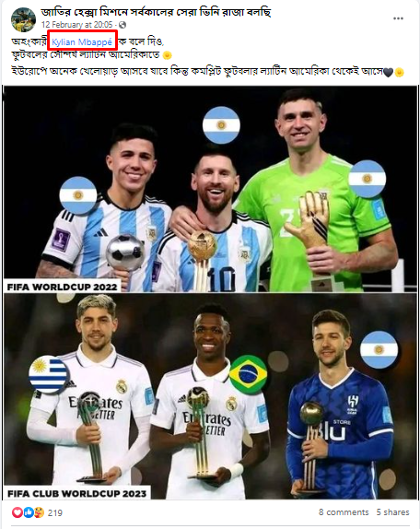
Task: Click the public globe privacy icon
Action: pos(122,25)
